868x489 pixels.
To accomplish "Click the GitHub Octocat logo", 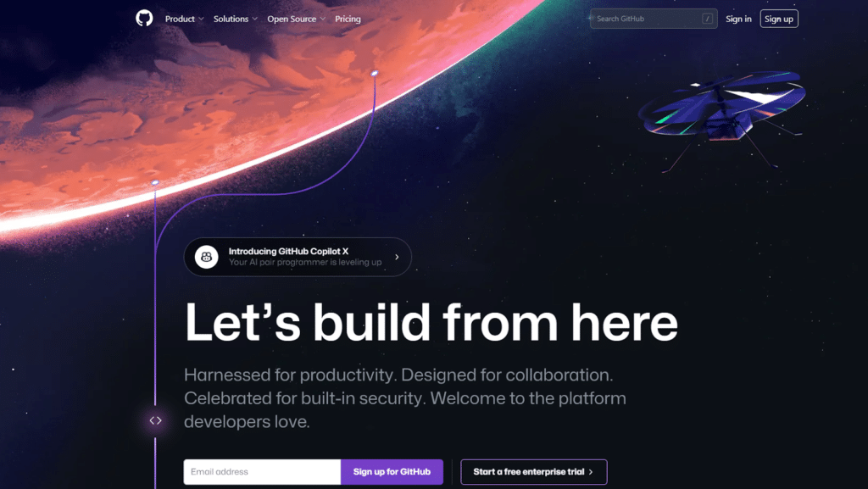I will click(x=144, y=19).
